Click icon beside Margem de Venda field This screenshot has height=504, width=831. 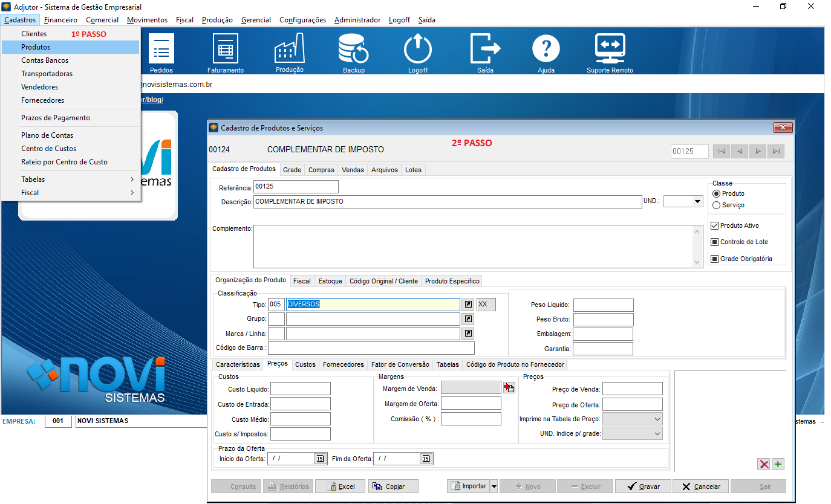click(509, 388)
